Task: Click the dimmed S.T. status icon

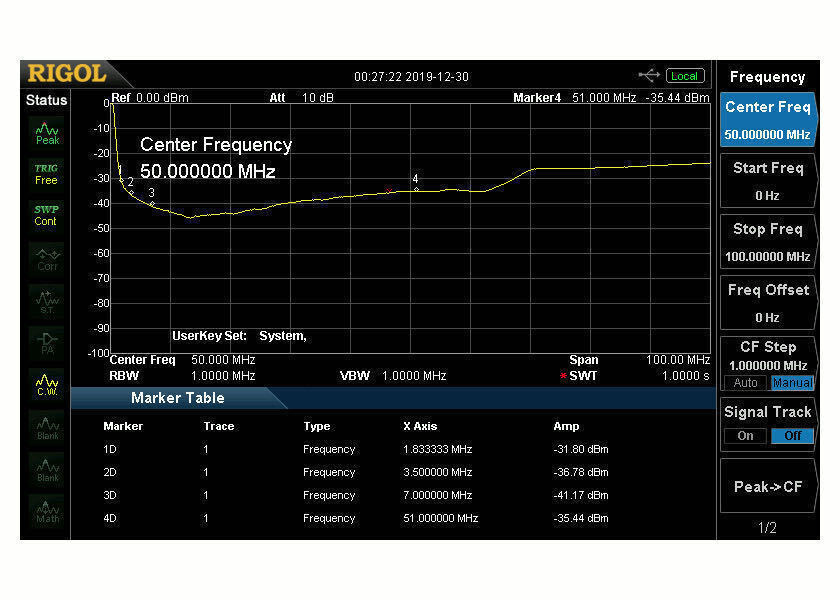Action: tap(47, 302)
